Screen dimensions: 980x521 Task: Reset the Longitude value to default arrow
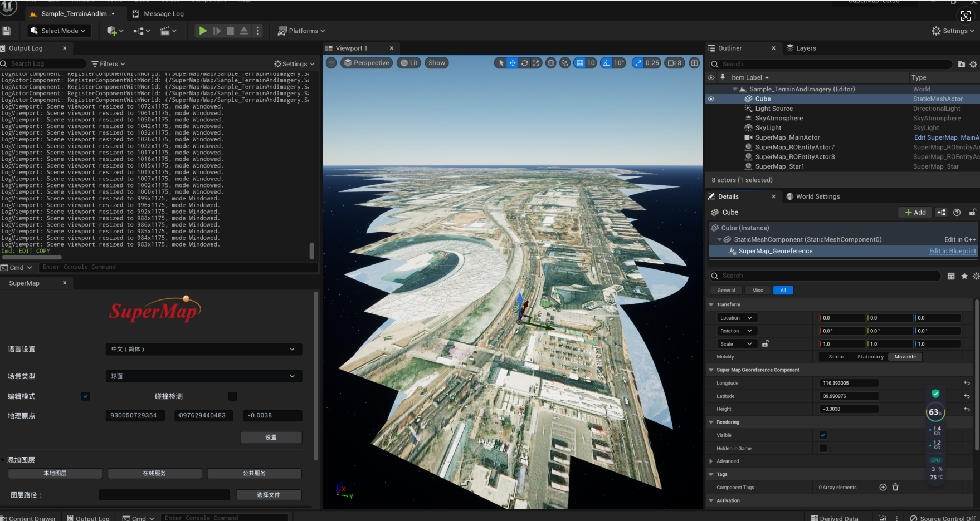pyautogui.click(x=967, y=383)
